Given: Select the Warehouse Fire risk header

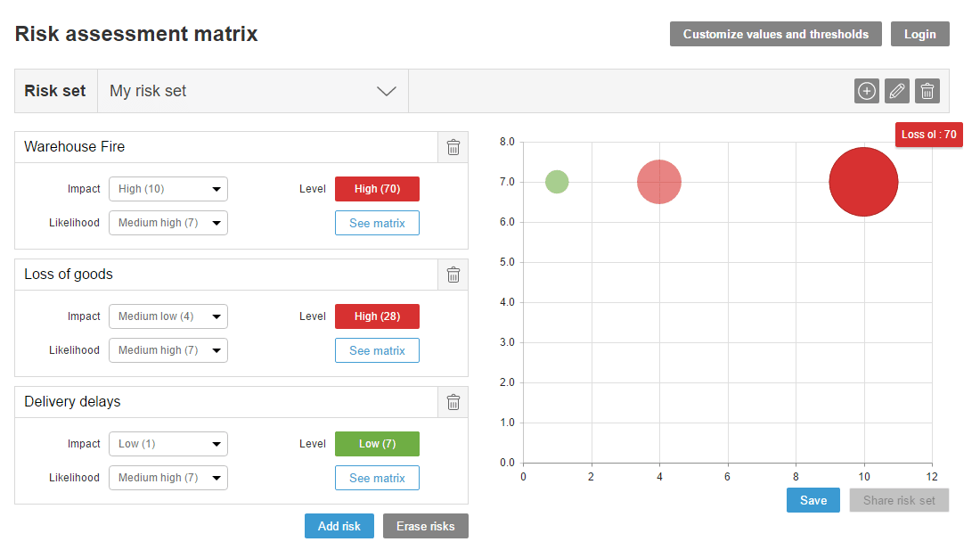Looking at the screenshot, I should pyautogui.click(x=77, y=146).
